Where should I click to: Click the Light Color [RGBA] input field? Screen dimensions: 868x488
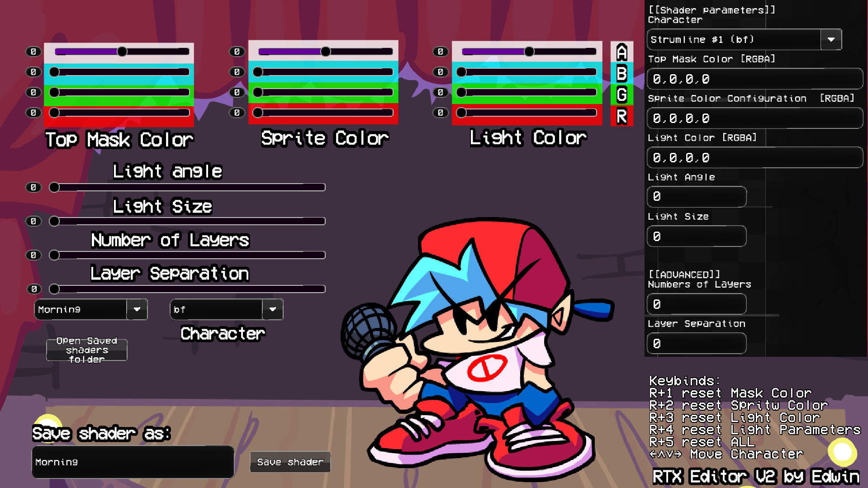755,157
